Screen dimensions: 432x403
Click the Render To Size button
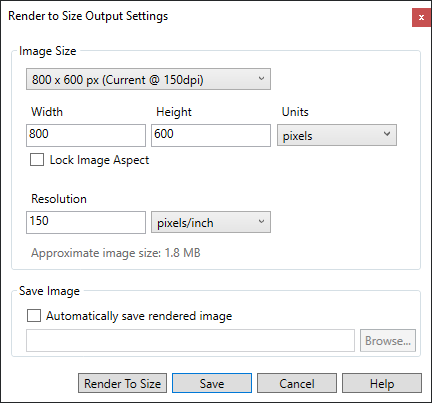point(123,383)
